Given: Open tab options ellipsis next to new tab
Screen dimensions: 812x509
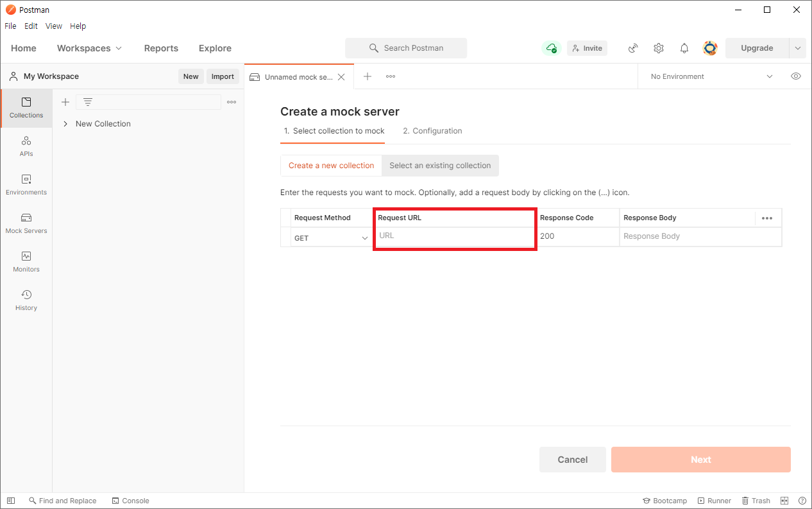Looking at the screenshot, I should click(x=391, y=76).
